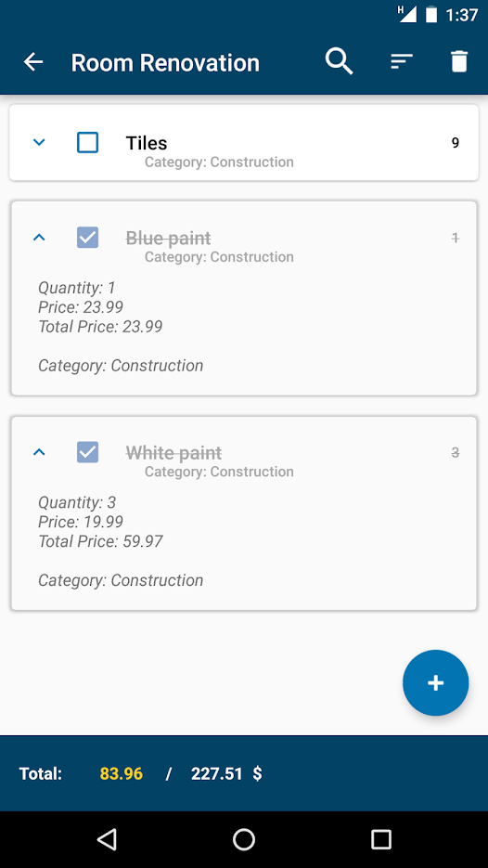488x868 pixels.
Task: Open the sort options icon
Action: coord(402,61)
